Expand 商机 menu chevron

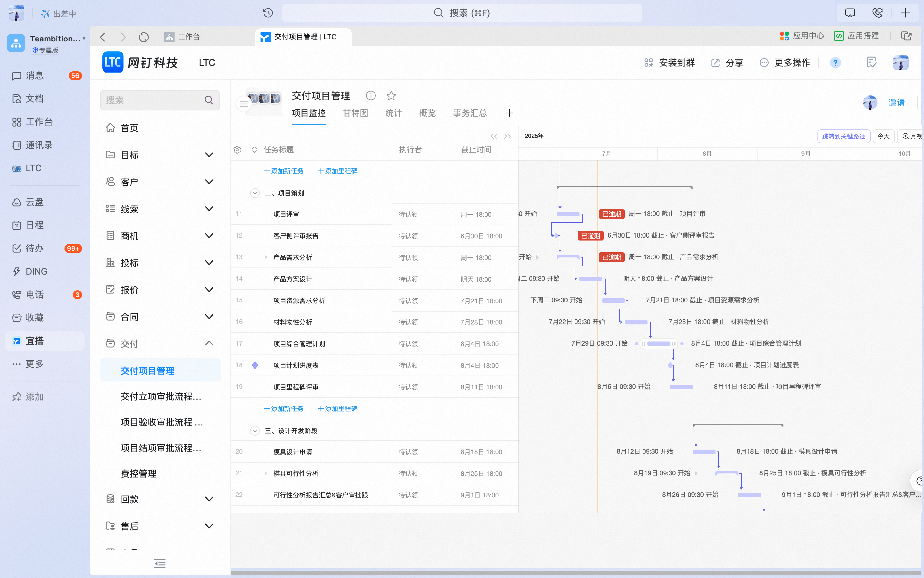(x=209, y=236)
